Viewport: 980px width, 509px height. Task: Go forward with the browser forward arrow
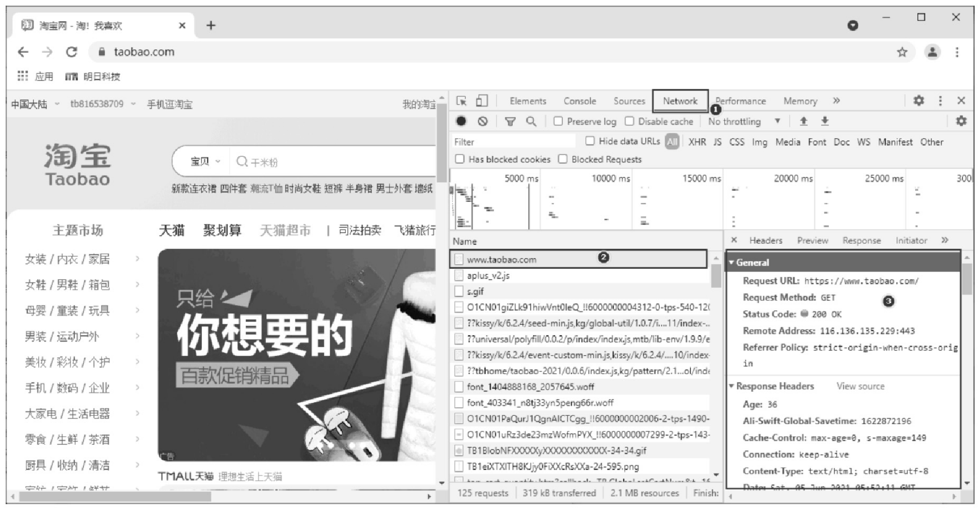pyautogui.click(x=47, y=52)
